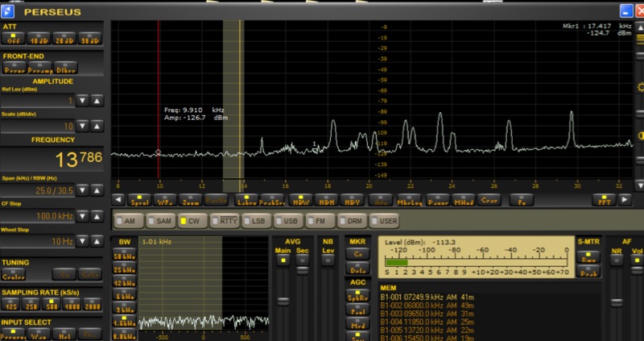Toggle the PeakSrc peak search button
644x341 pixels.
click(272, 200)
